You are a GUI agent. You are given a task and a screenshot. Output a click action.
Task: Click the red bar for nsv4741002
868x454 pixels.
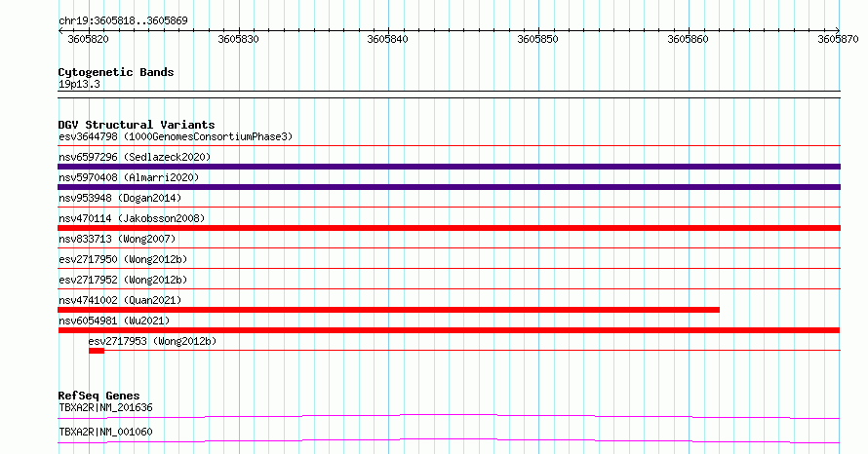click(388, 310)
